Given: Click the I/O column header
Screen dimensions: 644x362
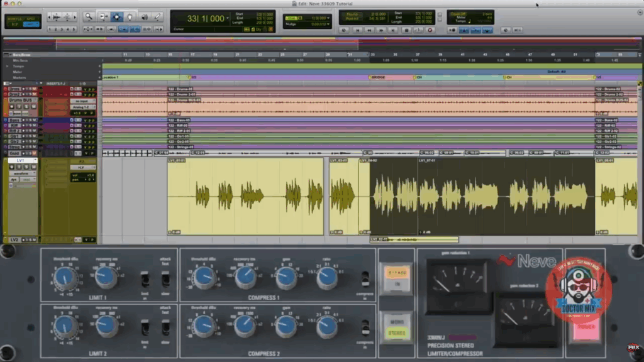Looking at the screenshot, I should 82,84.
